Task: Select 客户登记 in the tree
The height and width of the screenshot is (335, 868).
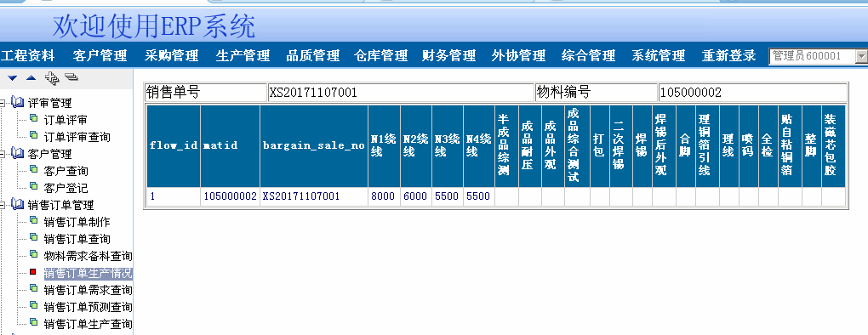Action: 66,188
